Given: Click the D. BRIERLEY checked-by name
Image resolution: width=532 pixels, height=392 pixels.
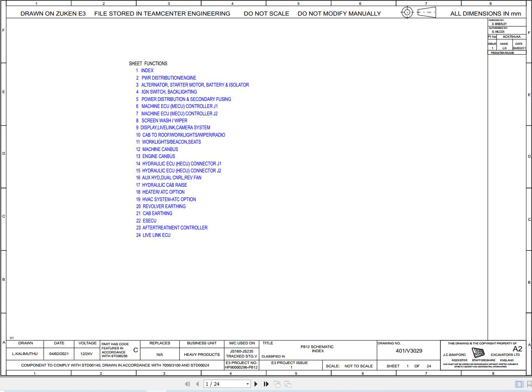Looking at the screenshot, I should [x=499, y=24].
